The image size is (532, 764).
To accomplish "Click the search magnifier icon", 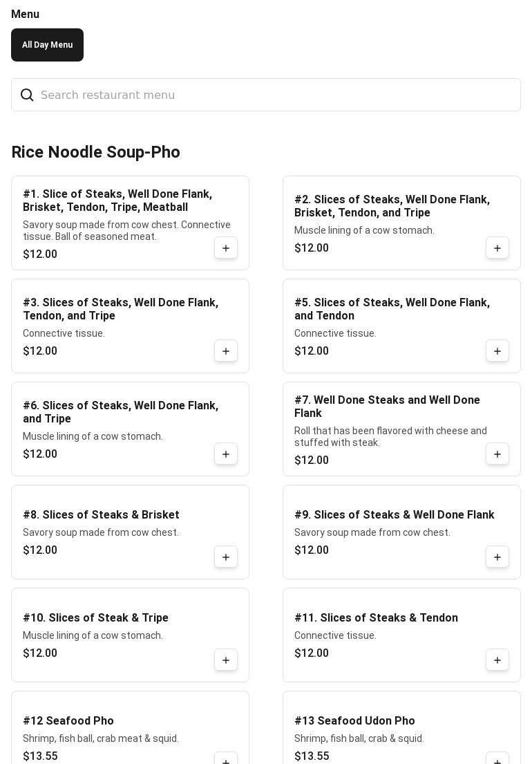I will coord(27,95).
